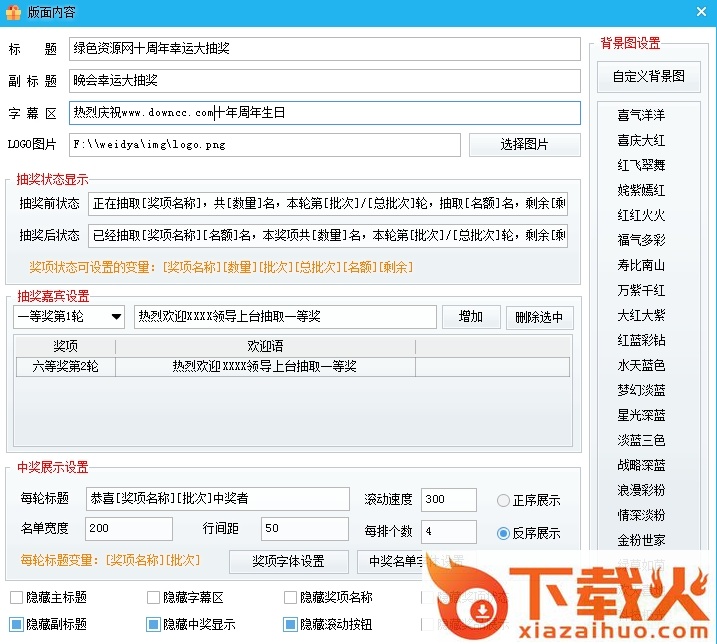This screenshot has width=717, height=644.
Task: Check the 隐藏主标题 checkbox
Action: (x=17, y=597)
